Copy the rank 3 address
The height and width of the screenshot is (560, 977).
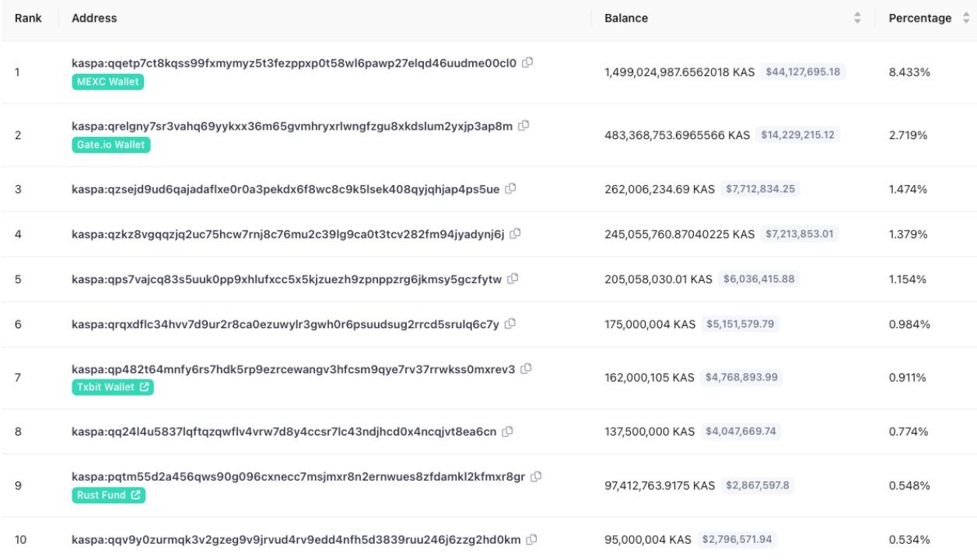point(510,189)
